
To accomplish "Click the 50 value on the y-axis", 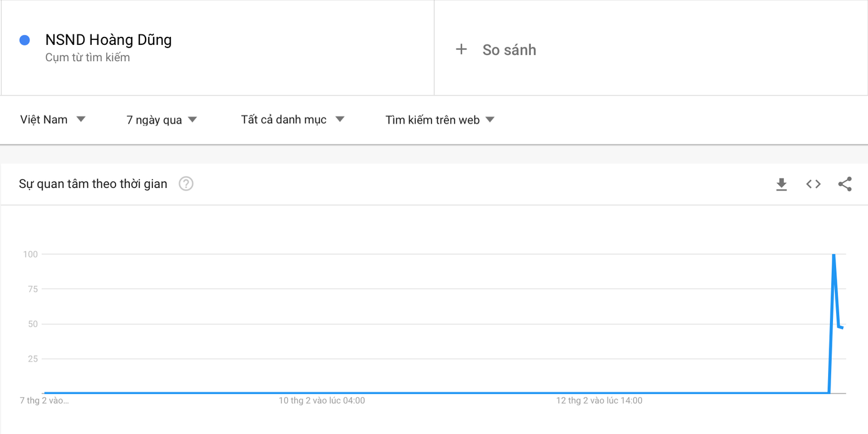I will tap(32, 324).
